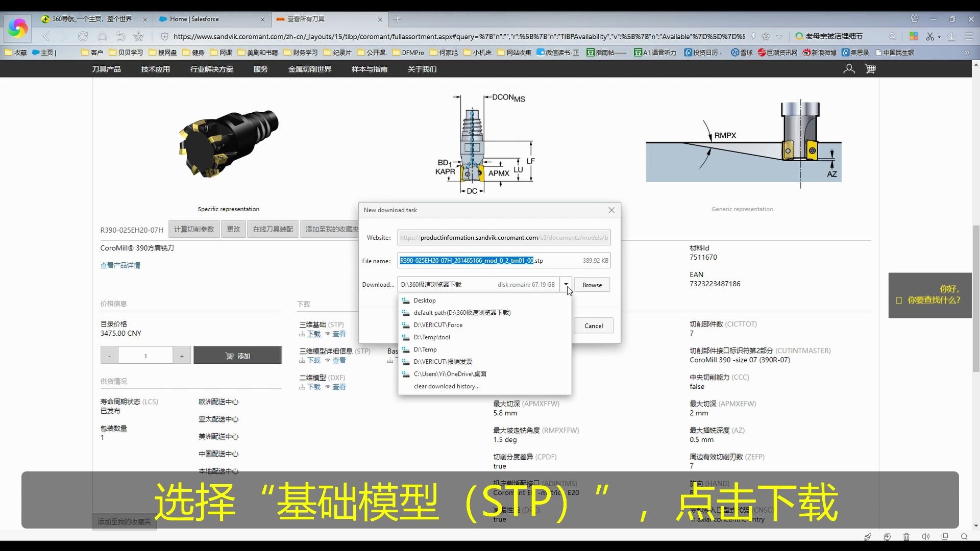This screenshot has width=980, height=551.
Task: Click the File name input field
Action: 504,261
